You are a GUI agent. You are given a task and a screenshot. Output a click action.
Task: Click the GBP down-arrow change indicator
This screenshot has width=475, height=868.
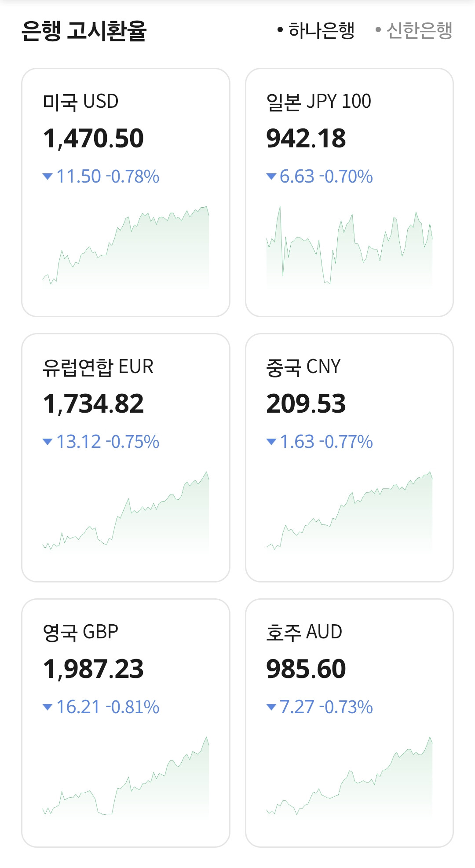tap(47, 707)
